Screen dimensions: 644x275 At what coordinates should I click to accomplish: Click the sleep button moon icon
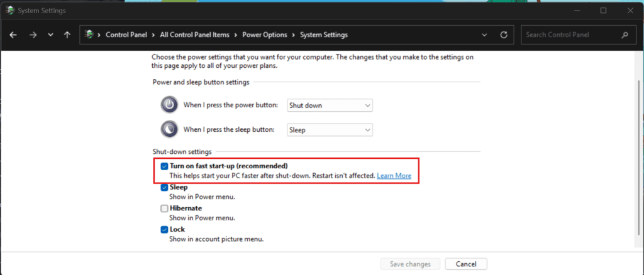169,129
